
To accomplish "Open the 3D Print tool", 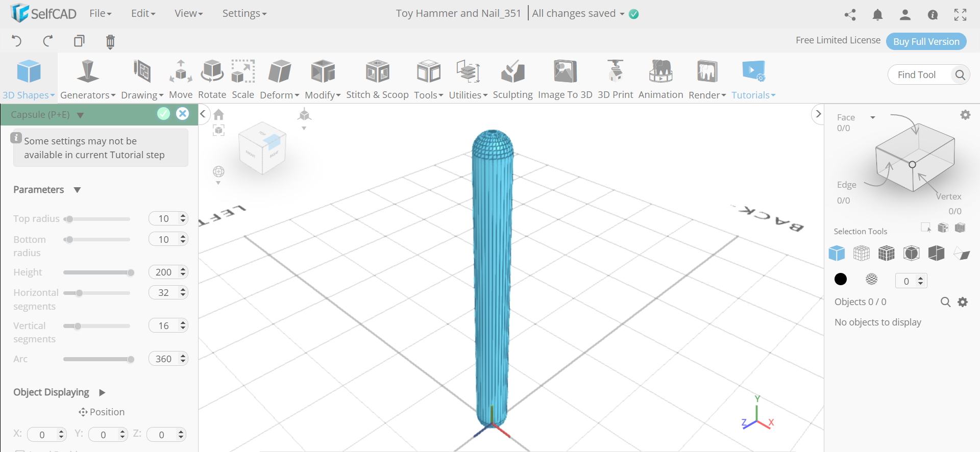I will coord(615,79).
